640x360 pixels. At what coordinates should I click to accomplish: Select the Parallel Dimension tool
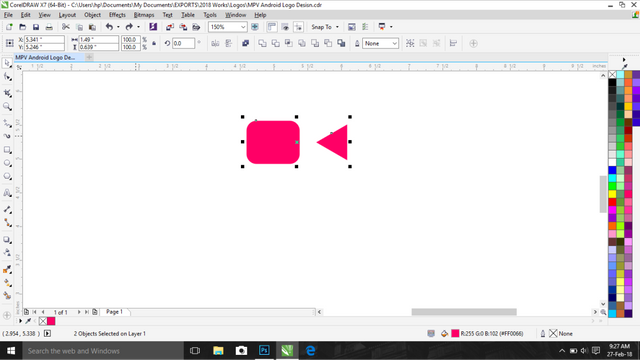pyautogui.click(x=7, y=209)
